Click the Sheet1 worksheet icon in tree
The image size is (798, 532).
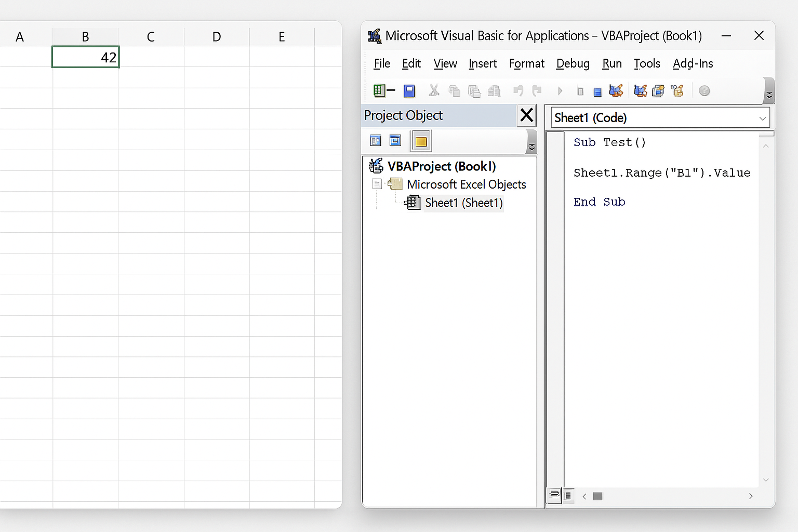pyautogui.click(x=413, y=202)
